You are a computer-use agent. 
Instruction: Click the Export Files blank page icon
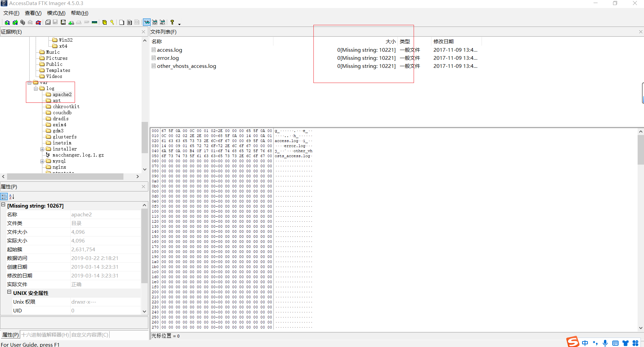[121, 22]
